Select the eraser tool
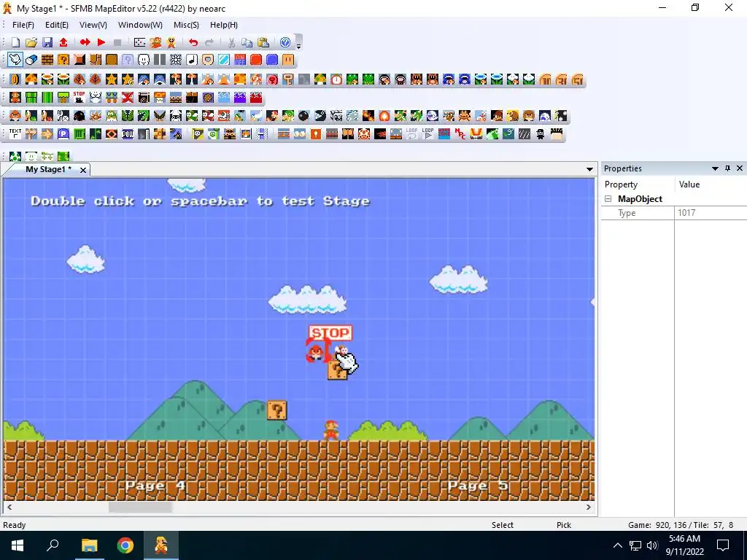747x560 pixels. click(x=31, y=60)
